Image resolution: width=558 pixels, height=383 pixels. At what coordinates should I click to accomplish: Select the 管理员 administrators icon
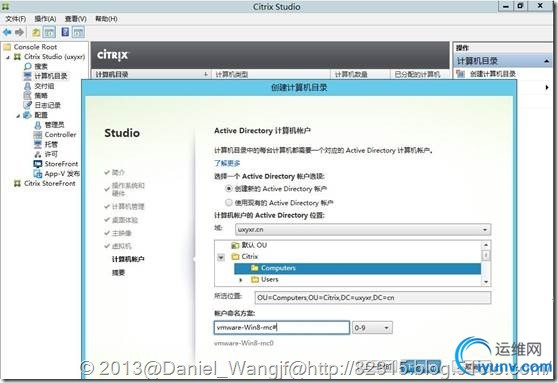coord(38,125)
